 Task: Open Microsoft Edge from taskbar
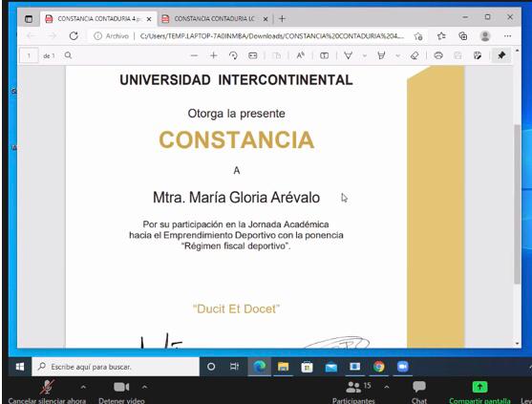pyautogui.click(x=260, y=367)
